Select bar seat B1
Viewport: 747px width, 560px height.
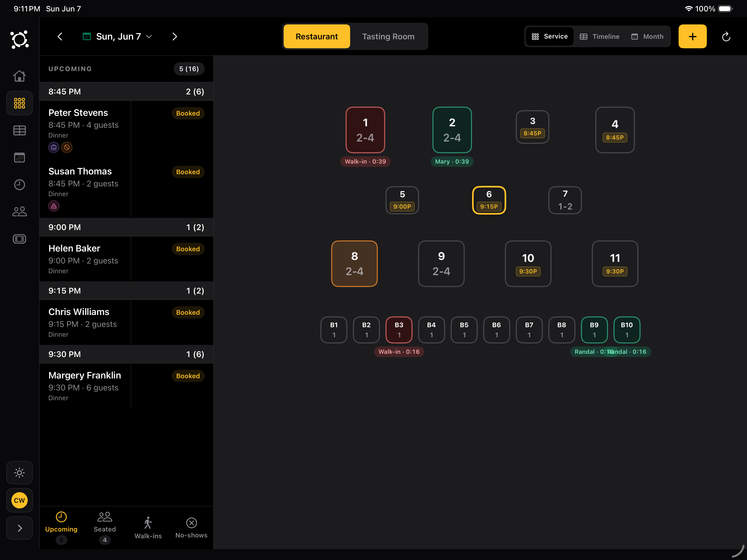pos(334,330)
